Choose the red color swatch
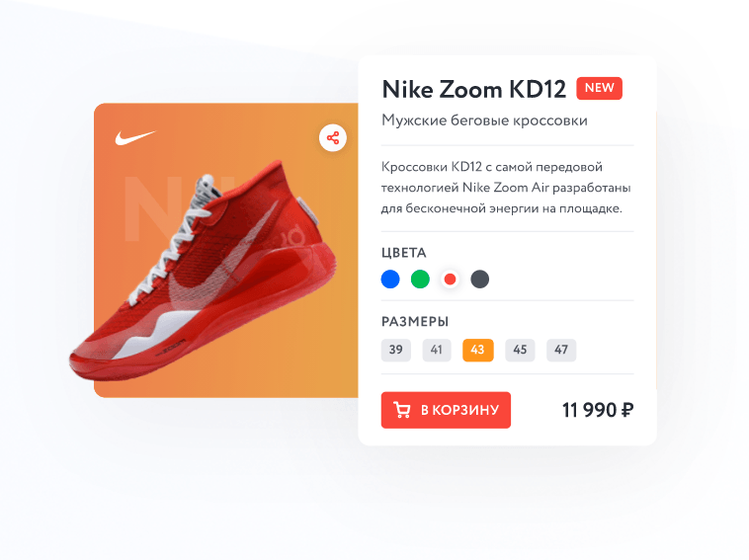The height and width of the screenshot is (560, 749). pyautogui.click(x=450, y=279)
